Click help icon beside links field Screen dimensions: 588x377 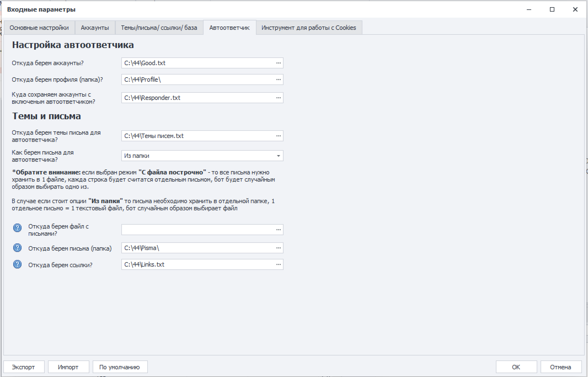tap(17, 264)
